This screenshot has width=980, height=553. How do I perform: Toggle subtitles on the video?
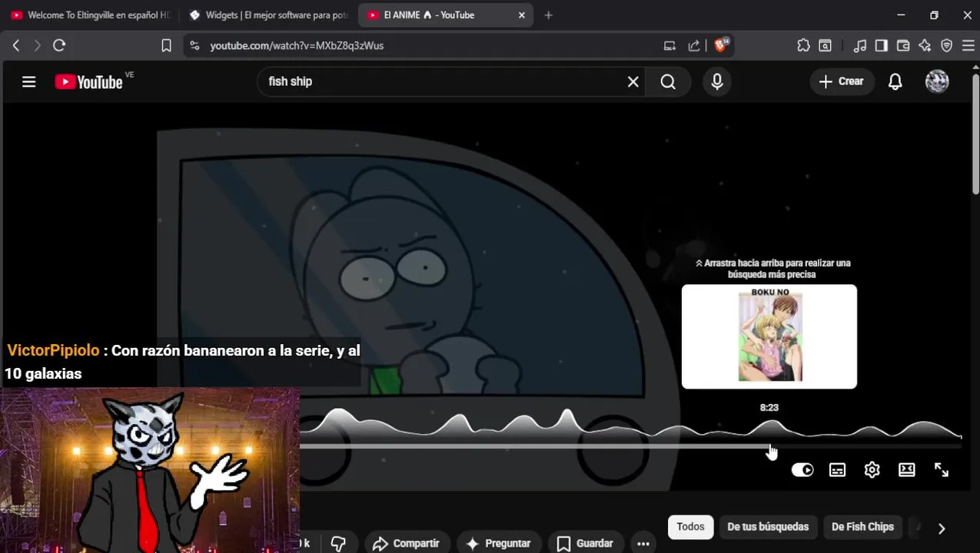click(837, 470)
